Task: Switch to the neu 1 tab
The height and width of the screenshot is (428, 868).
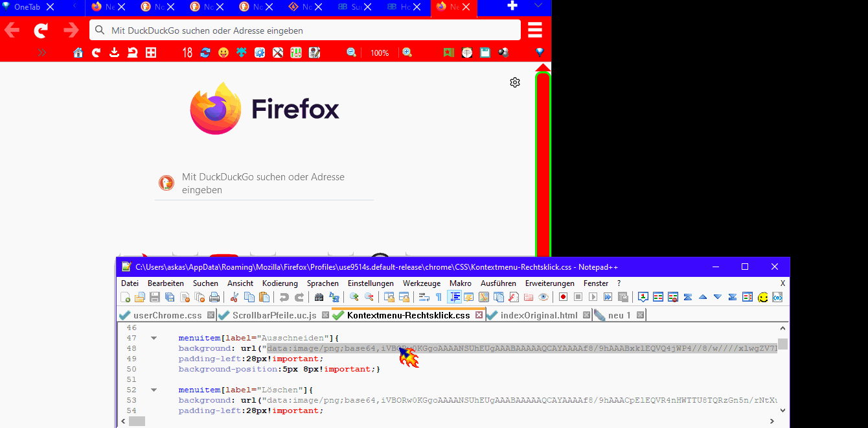Action: [619, 315]
